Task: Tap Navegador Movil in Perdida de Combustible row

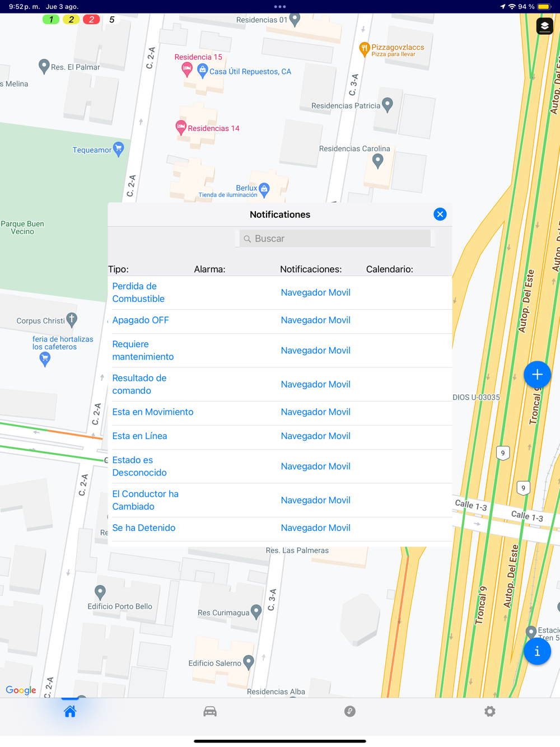Action: click(316, 292)
